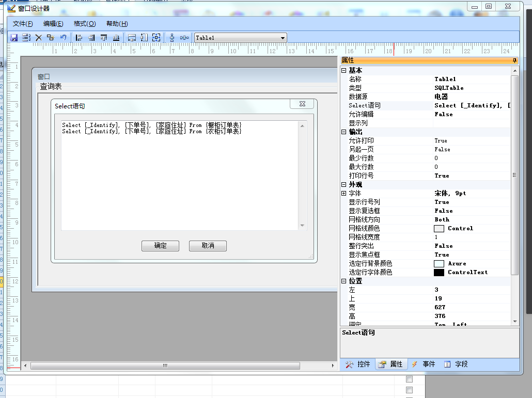Viewport: 532px width, 398px height.
Task: Click the Save icon in the toolbar
Action: 14,38
